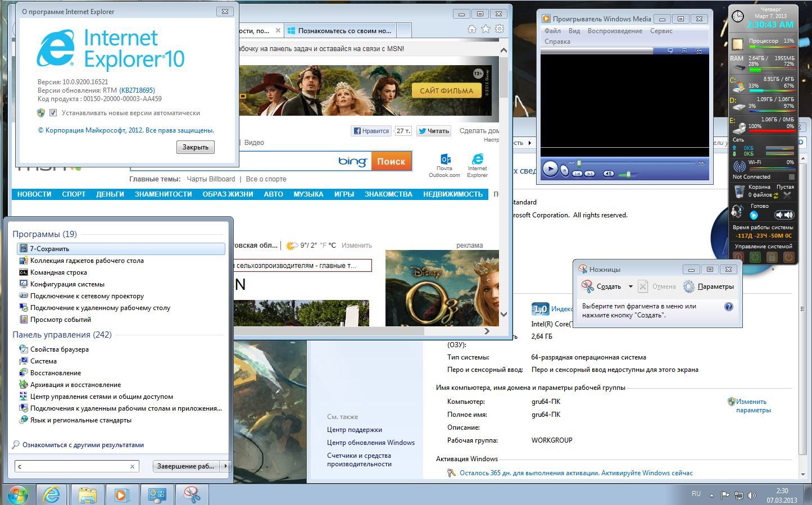812x505 pixels.
Task: Click the Wi-Fi signal icon in gadget
Action: pos(740,166)
